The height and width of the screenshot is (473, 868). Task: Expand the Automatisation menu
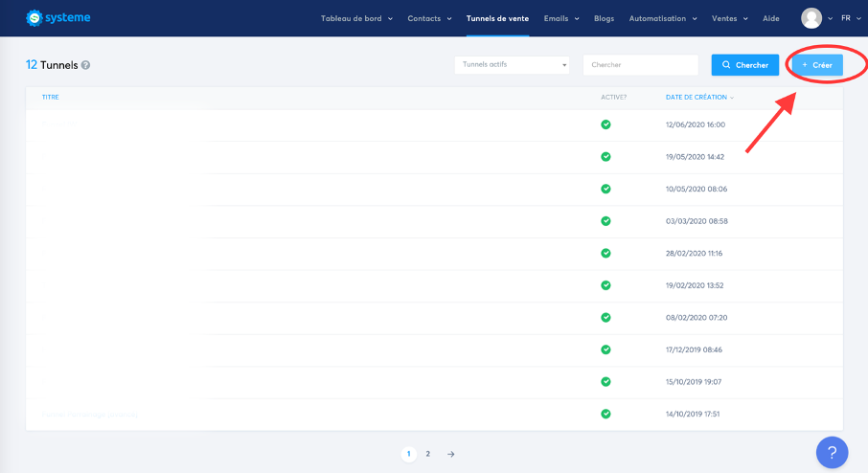[x=663, y=18]
